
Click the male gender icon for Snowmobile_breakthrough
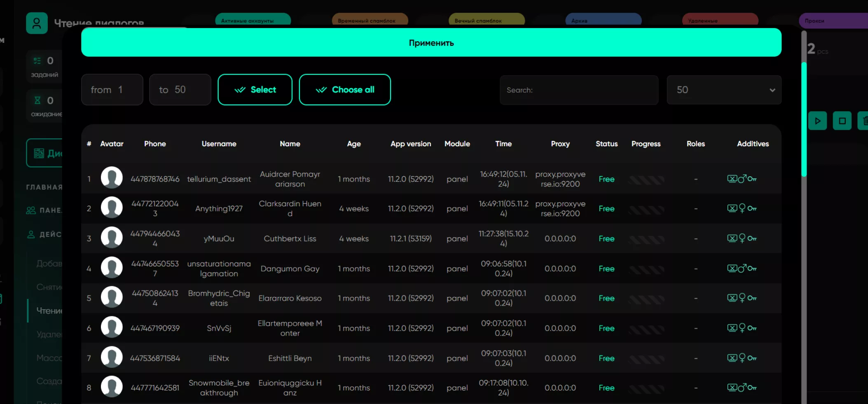742,388
